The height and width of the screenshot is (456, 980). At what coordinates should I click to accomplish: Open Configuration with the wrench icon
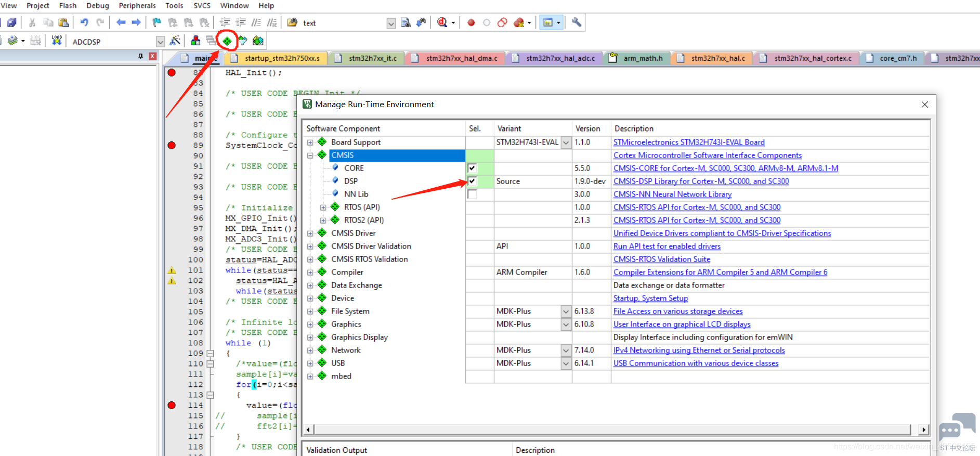(x=577, y=22)
